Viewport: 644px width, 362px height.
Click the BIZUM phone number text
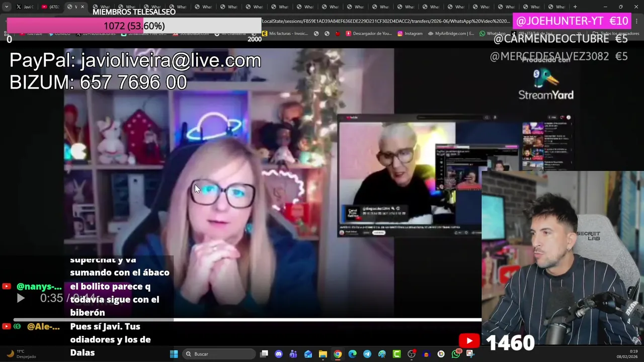98,82
